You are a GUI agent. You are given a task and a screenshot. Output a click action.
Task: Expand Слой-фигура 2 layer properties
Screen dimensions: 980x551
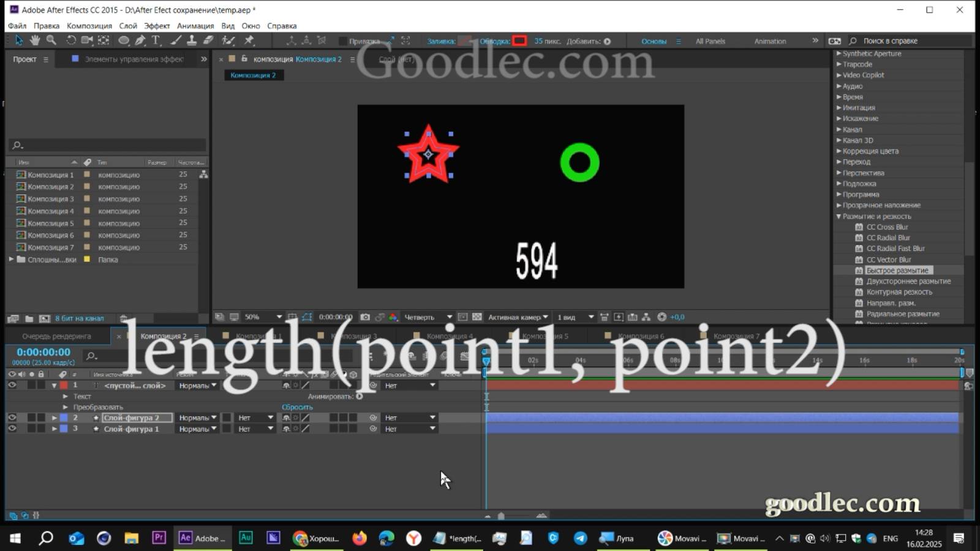coord(54,418)
